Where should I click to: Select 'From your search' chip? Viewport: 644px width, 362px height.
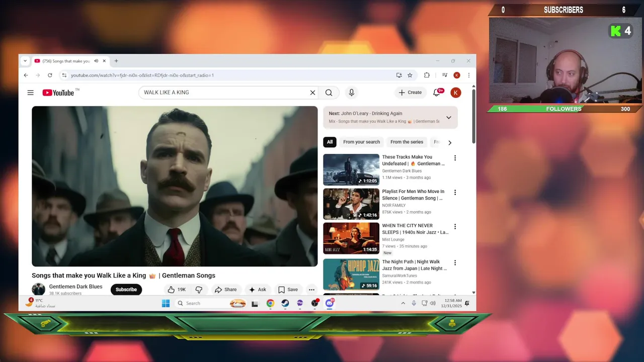[361, 142]
